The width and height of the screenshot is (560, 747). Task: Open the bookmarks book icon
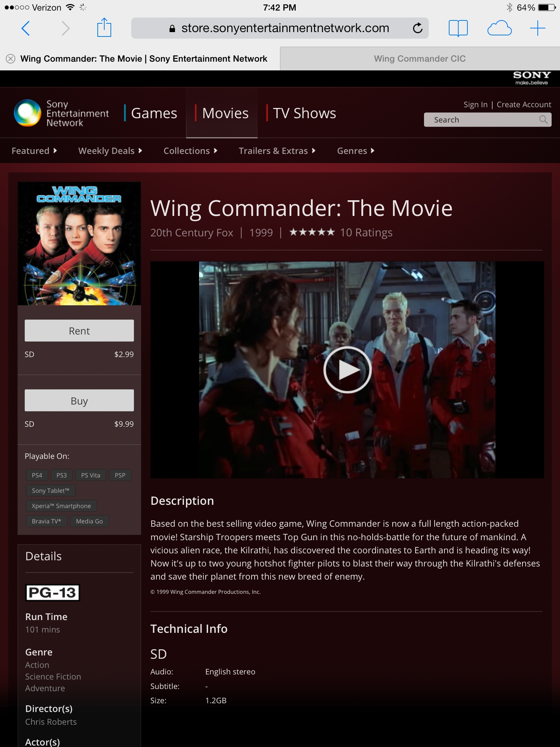tap(458, 28)
